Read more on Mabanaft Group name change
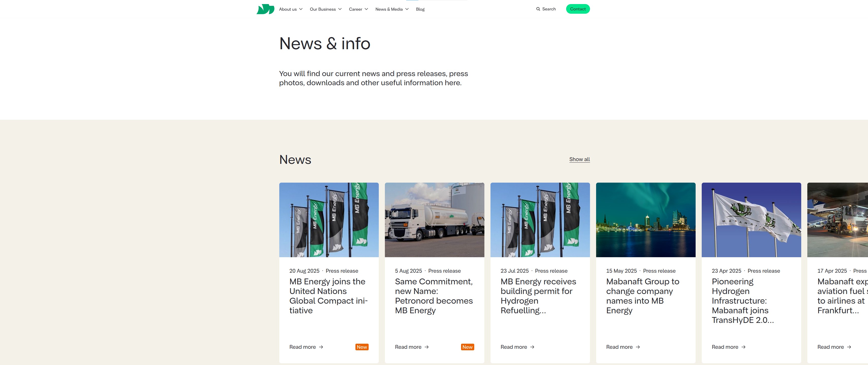This screenshot has width=868, height=365. [x=619, y=347]
